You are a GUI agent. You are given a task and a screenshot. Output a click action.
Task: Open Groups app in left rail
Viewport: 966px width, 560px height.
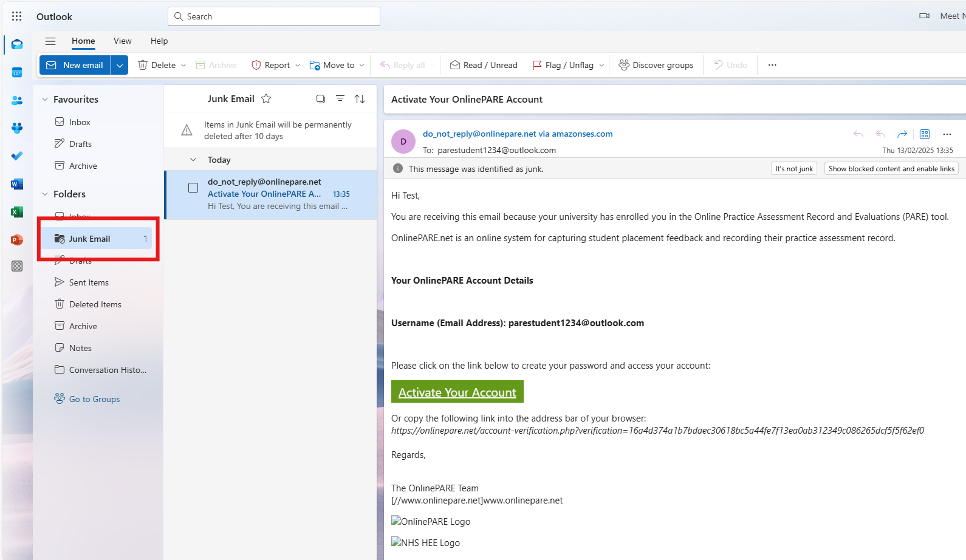[17, 128]
